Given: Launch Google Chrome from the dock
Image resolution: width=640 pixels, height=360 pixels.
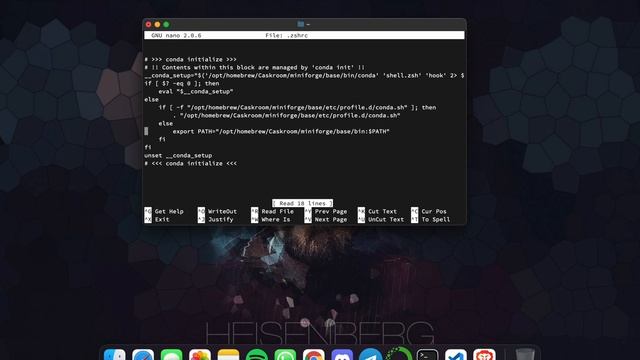Looking at the screenshot, I should (x=313, y=354).
